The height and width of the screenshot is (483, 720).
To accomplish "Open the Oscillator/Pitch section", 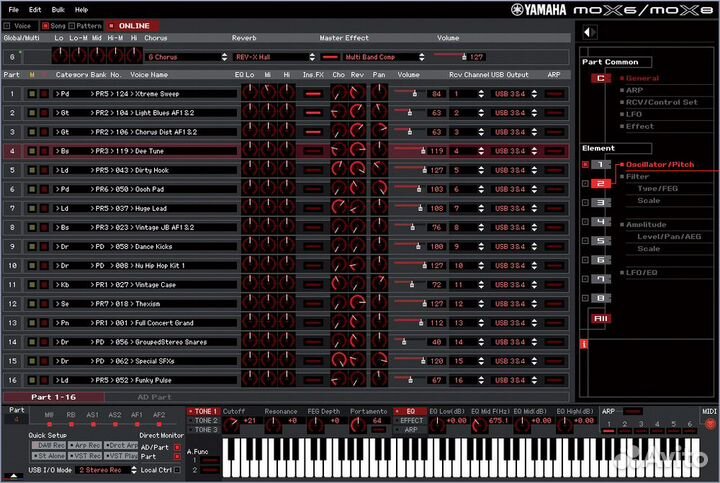I will (x=659, y=164).
